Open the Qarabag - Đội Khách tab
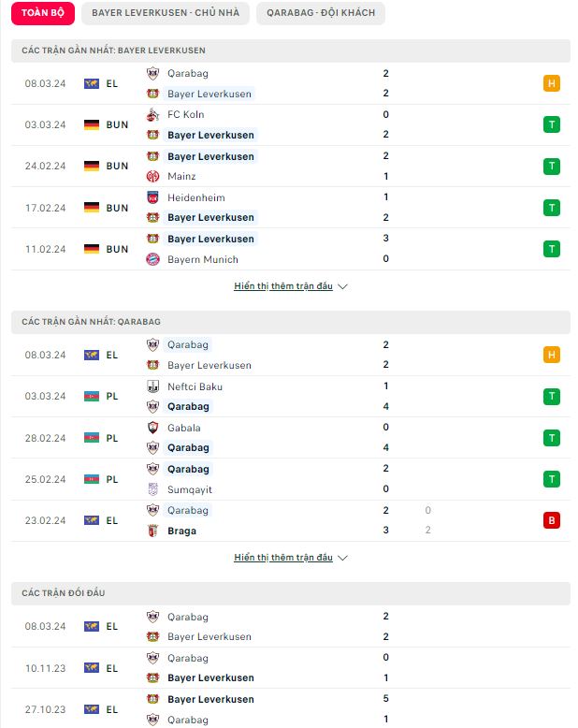Viewport: 578px width, 728px height. [x=321, y=13]
